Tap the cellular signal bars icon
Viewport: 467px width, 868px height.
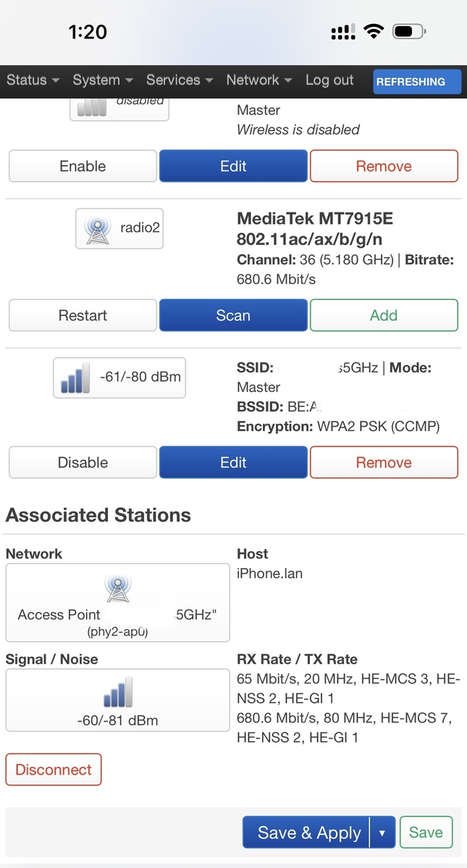pos(343,32)
